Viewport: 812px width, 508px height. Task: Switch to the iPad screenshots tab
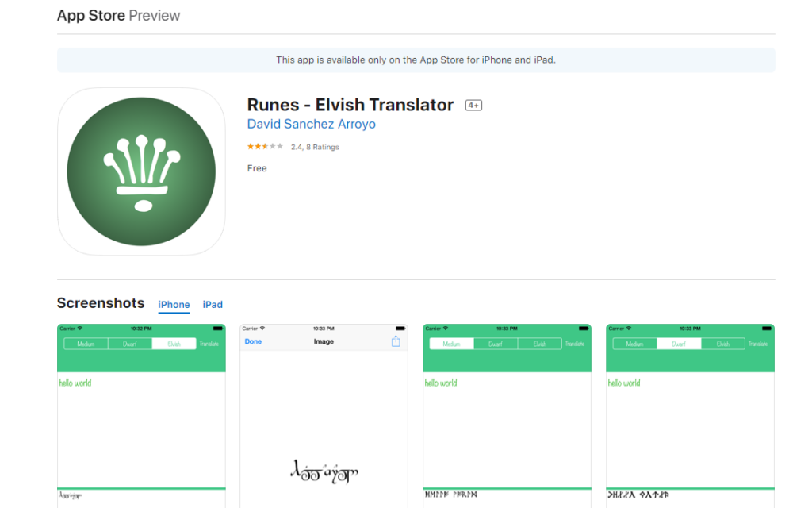tap(213, 304)
